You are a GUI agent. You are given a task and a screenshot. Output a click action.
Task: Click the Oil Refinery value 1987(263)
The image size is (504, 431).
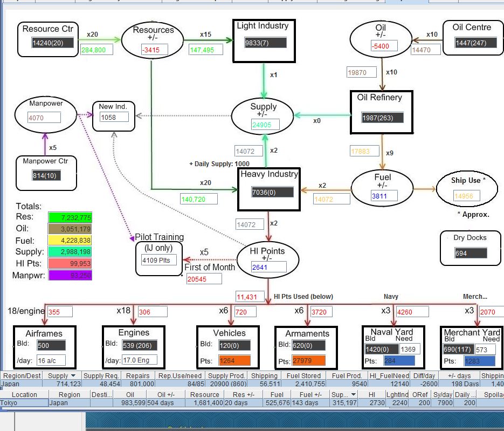383,118
